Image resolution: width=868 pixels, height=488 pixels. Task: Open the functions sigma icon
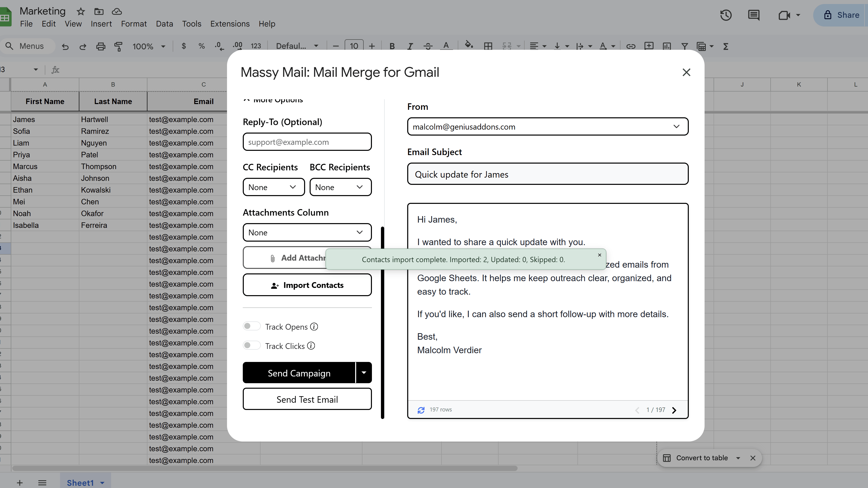click(x=726, y=47)
